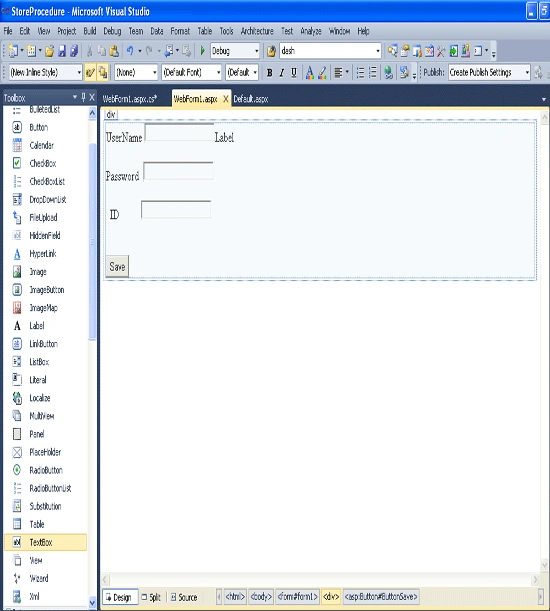
Task: Open the font color picker icon
Action: coord(309,73)
